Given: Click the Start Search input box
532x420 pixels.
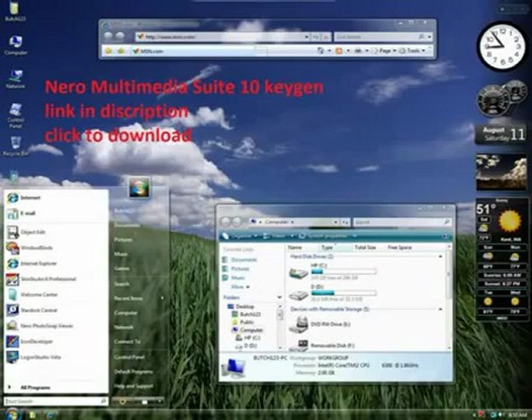Looking at the screenshot, I should (56, 401).
